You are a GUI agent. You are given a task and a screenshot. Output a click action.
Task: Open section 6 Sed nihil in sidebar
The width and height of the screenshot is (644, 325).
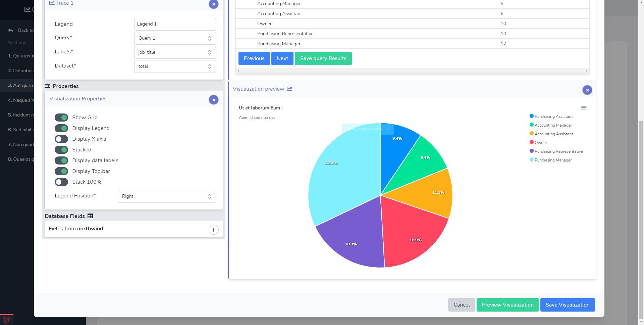coord(21,130)
